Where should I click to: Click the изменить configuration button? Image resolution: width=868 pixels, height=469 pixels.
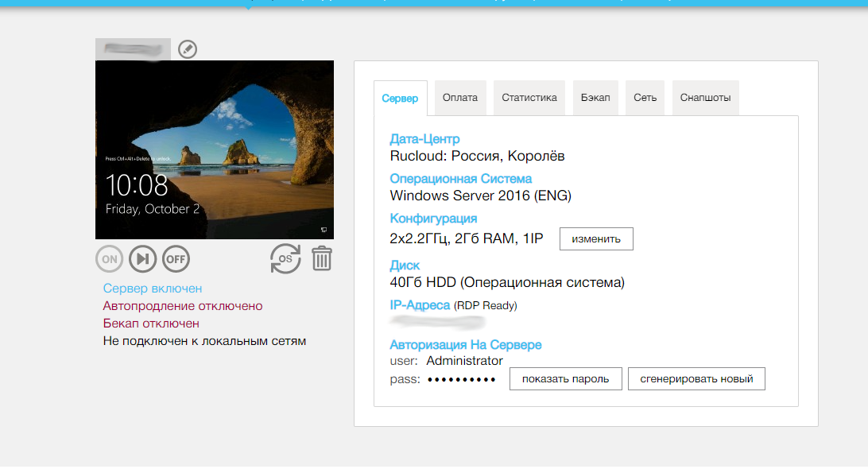tap(596, 238)
